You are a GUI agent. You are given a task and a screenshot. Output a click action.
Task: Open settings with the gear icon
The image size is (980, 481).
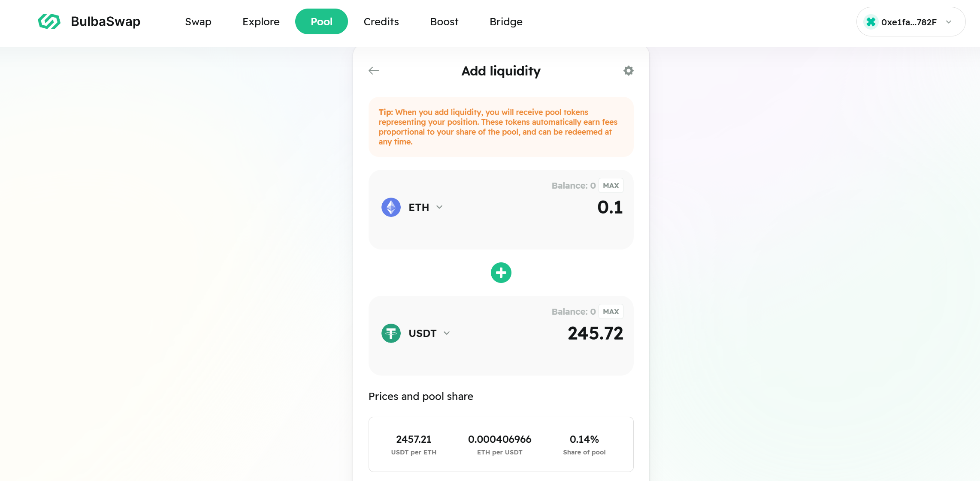point(628,71)
